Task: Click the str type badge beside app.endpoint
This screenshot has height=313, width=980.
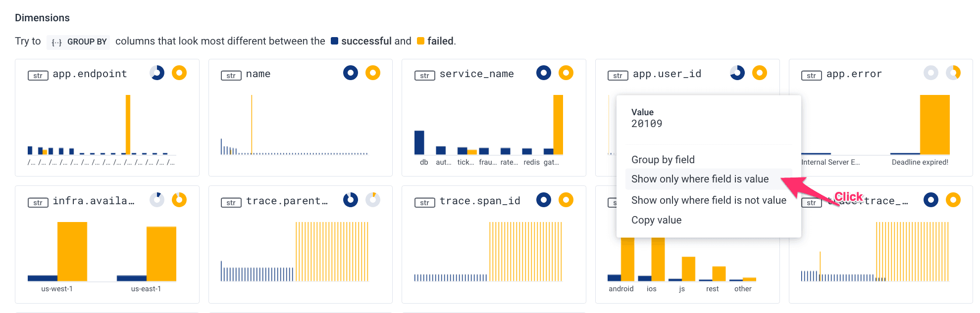Action: pyautogui.click(x=38, y=76)
